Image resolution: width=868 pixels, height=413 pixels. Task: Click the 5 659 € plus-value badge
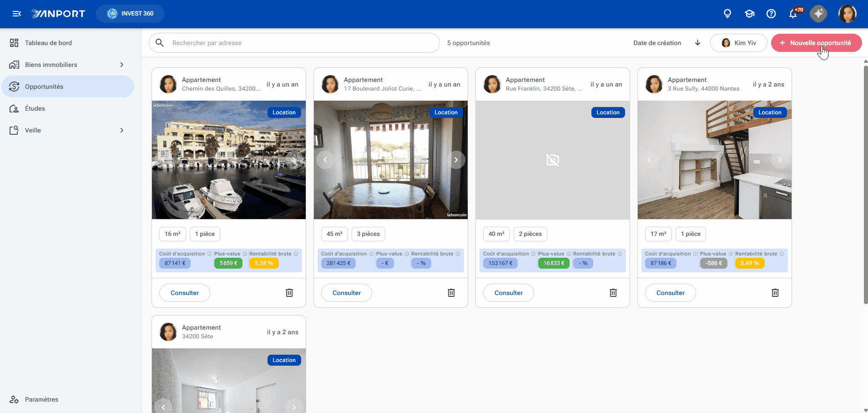(x=228, y=263)
